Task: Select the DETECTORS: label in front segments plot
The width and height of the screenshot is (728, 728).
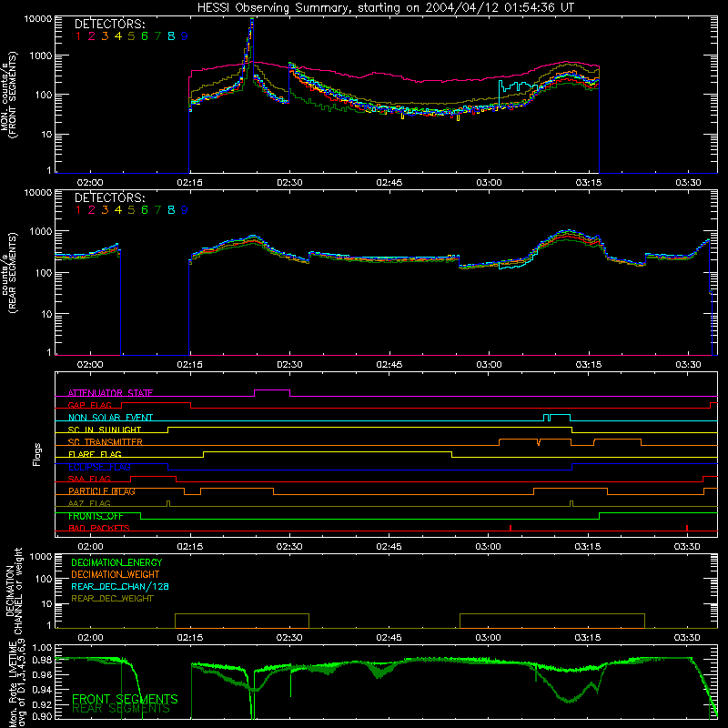Action: pos(110,24)
